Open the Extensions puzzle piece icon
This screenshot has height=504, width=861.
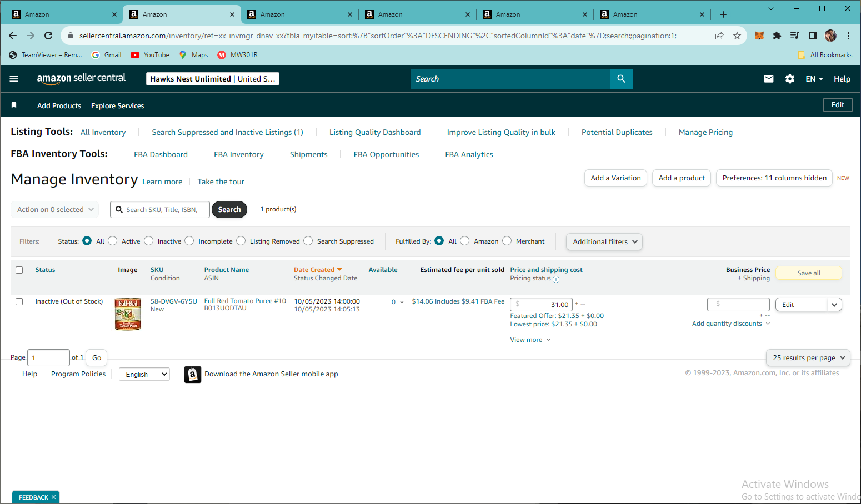(x=777, y=36)
